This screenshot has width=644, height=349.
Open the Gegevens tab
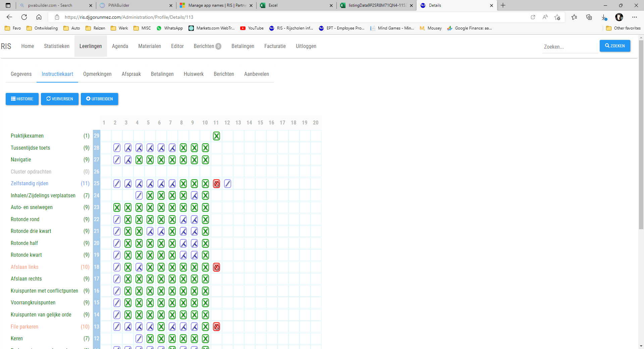click(21, 74)
